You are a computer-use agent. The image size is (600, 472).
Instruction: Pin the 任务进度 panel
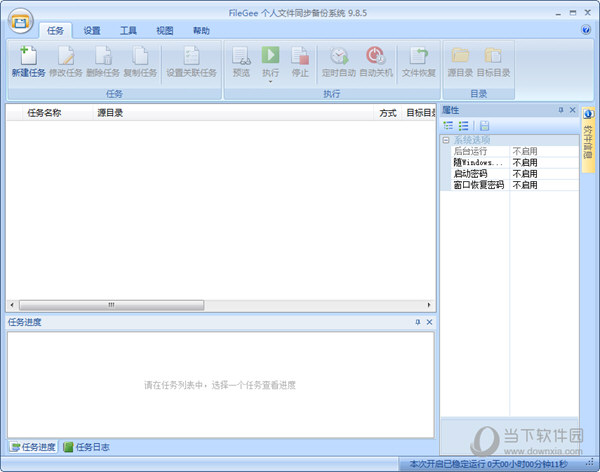coord(418,322)
